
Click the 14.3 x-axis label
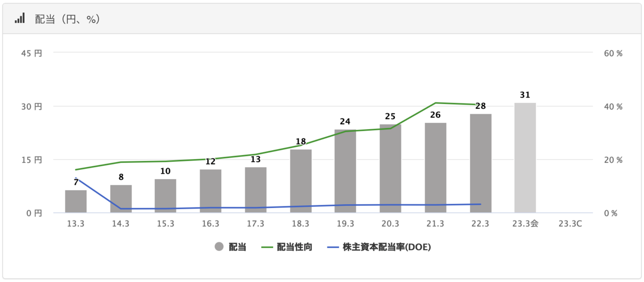[121, 224]
